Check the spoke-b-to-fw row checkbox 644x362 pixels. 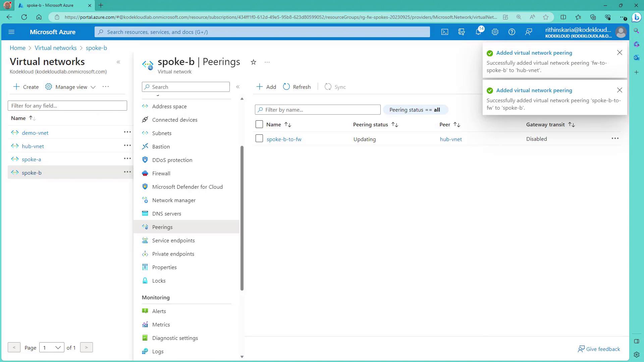coord(259,138)
